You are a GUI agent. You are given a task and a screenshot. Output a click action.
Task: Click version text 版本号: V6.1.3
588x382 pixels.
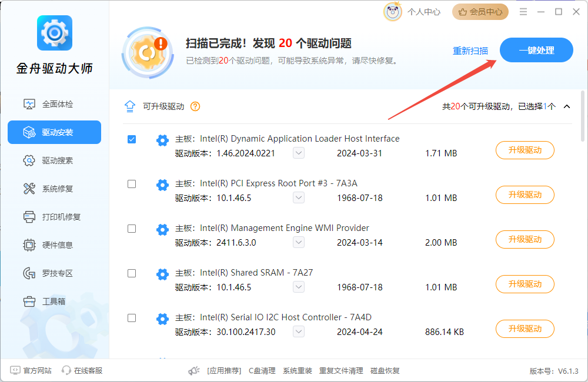554,371
